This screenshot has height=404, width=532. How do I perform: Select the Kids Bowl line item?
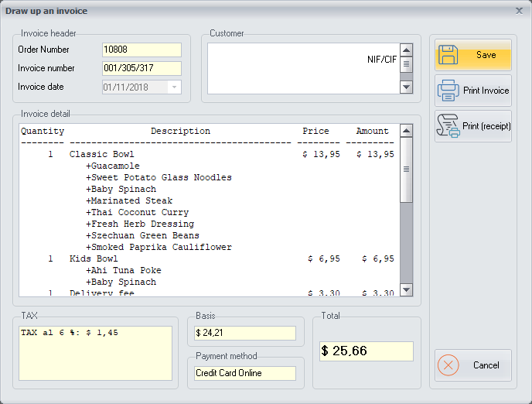(x=93, y=259)
